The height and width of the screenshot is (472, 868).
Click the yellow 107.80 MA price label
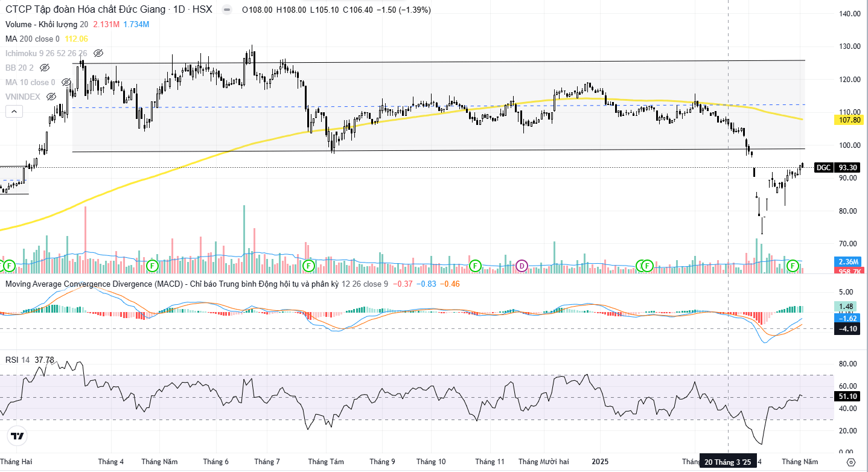point(848,120)
